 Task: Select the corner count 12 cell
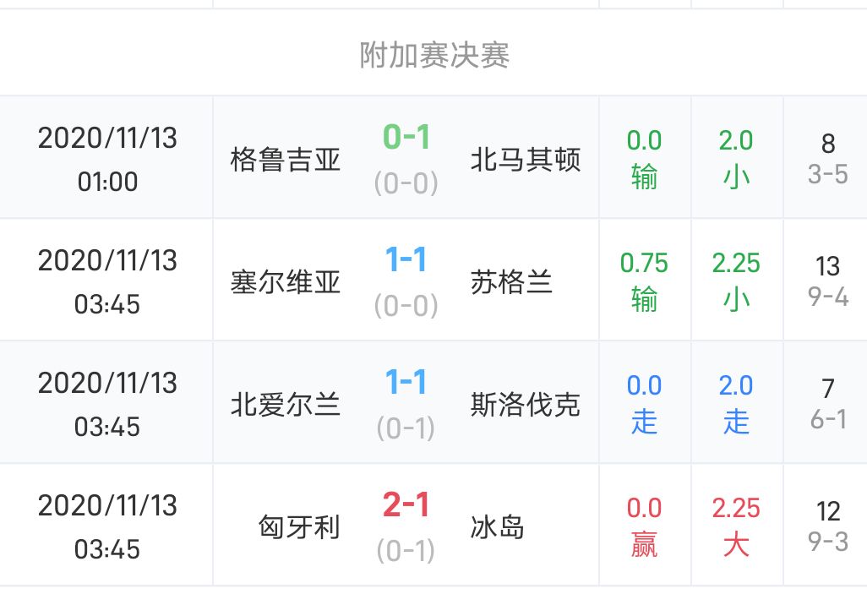click(827, 526)
